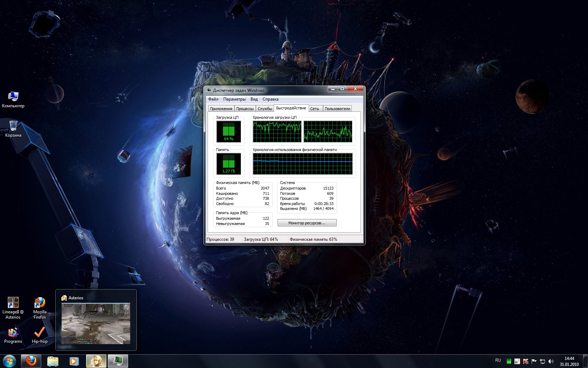588x368 pixels.
Task: Click the Доступно value 738
Action: click(266, 198)
